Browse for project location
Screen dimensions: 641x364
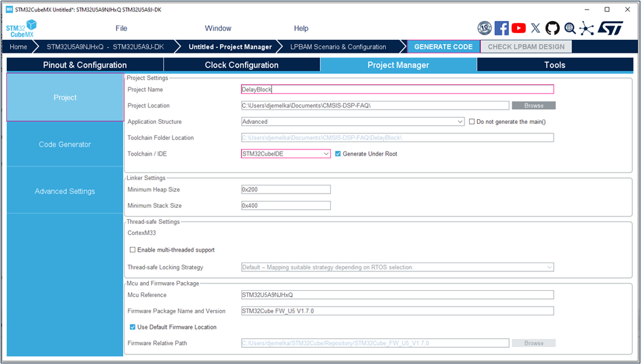533,106
